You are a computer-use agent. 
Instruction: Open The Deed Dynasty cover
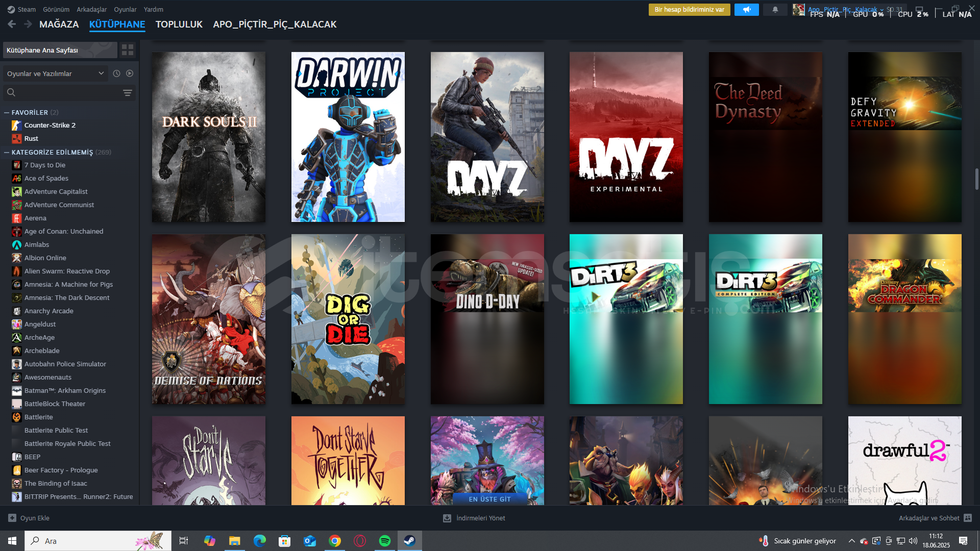pos(766,137)
